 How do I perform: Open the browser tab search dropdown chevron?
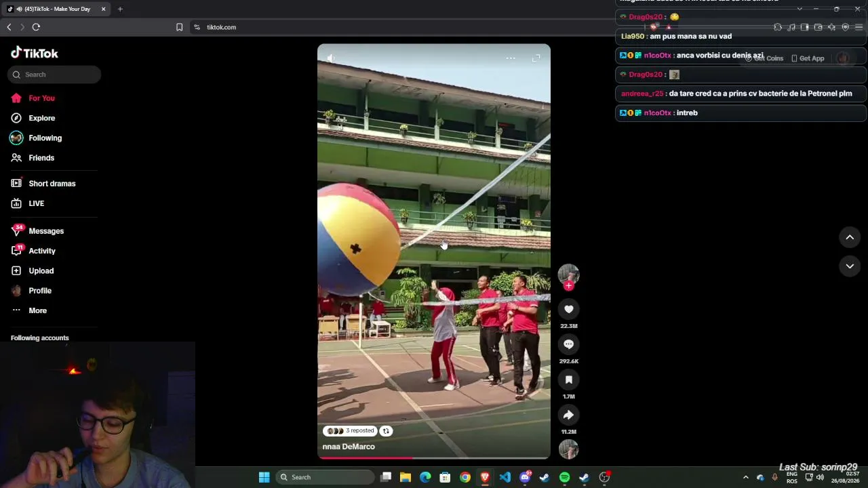tap(800, 9)
